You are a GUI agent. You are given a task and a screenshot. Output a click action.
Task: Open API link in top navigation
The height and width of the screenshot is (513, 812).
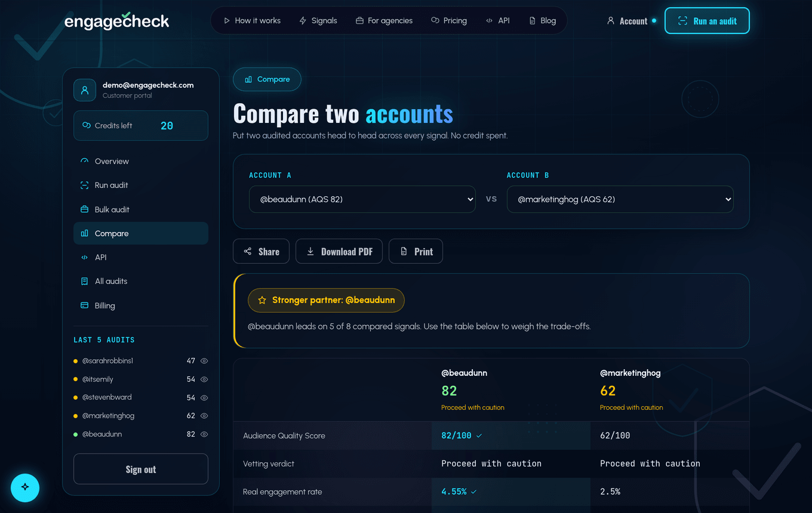point(498,20)
